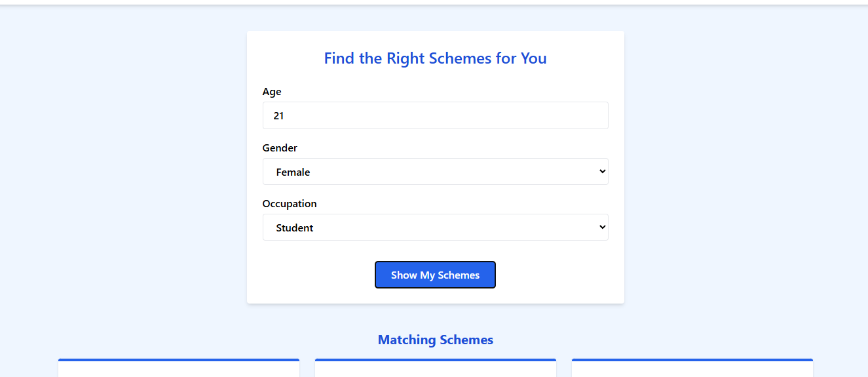This screenshot has width=868, height=377.
Task: Click the selected 'Student' option text
Action: point(295,228)
